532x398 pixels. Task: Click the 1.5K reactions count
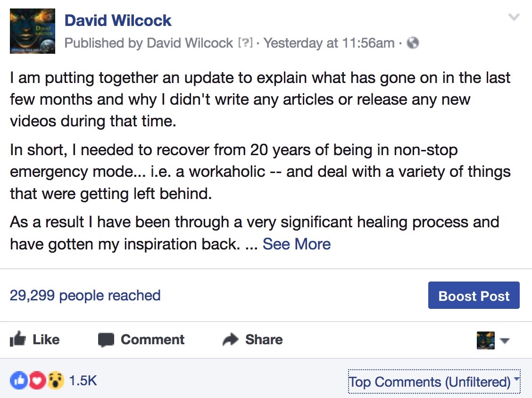click(83, 381)
